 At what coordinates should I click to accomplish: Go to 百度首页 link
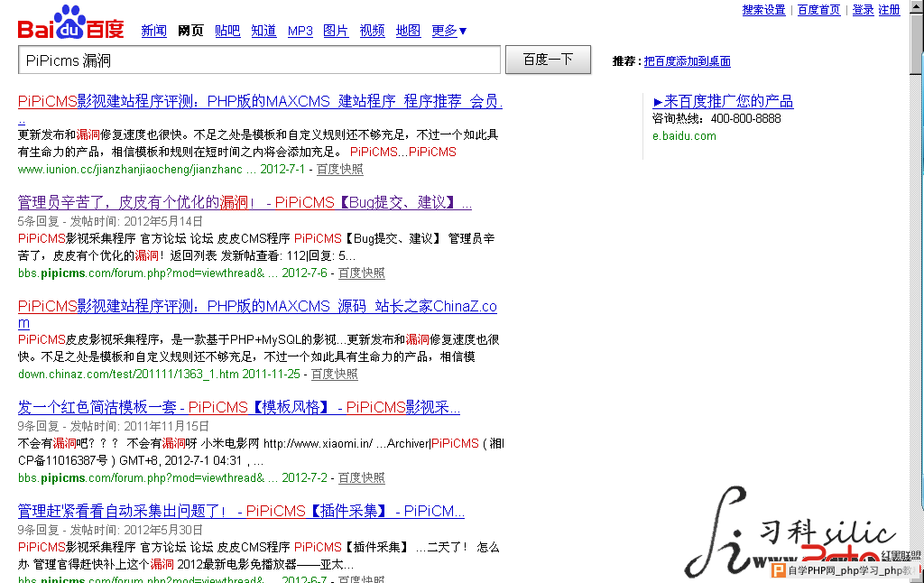click(x=819, y=10)
